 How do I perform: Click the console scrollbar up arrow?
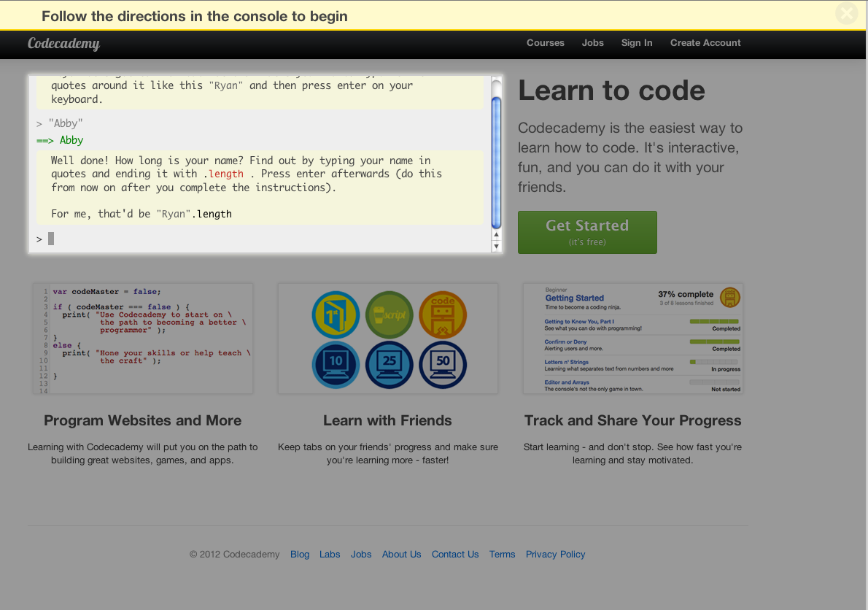(497, 235)
